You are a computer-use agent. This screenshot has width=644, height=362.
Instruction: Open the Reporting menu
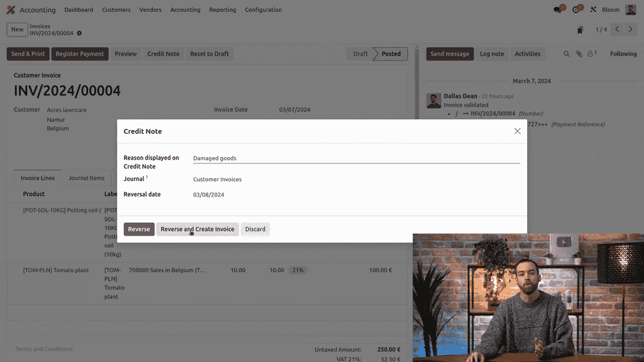[222, 9]
